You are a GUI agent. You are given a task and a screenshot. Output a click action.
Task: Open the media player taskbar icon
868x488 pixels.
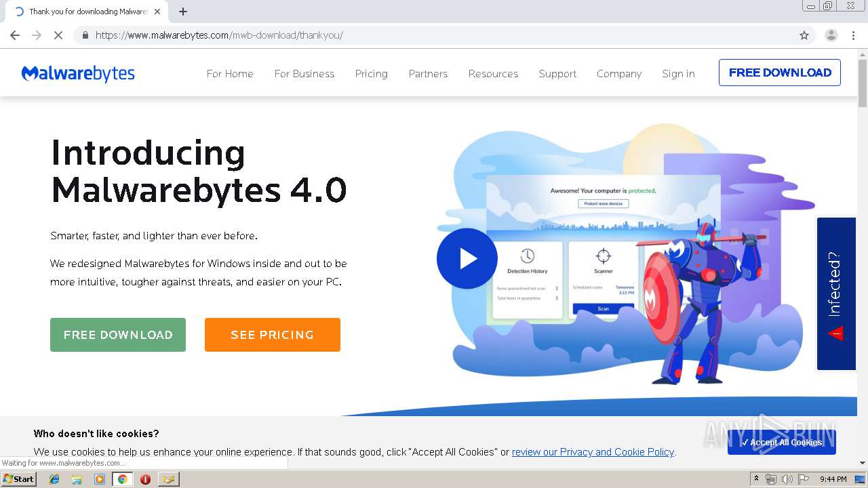coord(100,479)
